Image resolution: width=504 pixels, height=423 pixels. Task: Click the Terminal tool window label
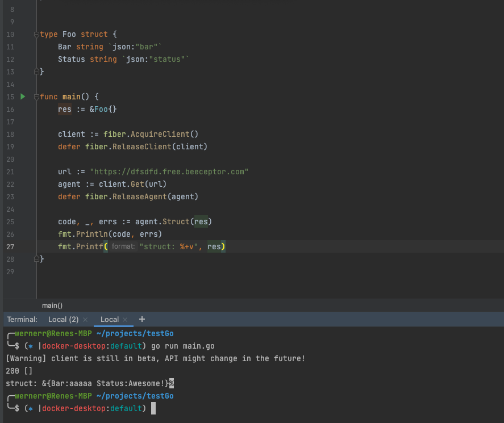point(22,319)
